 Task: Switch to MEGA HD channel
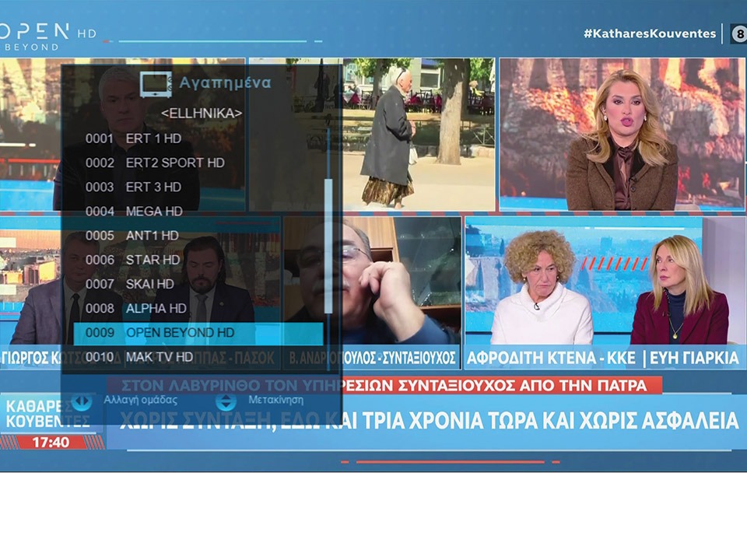[154, 211]
